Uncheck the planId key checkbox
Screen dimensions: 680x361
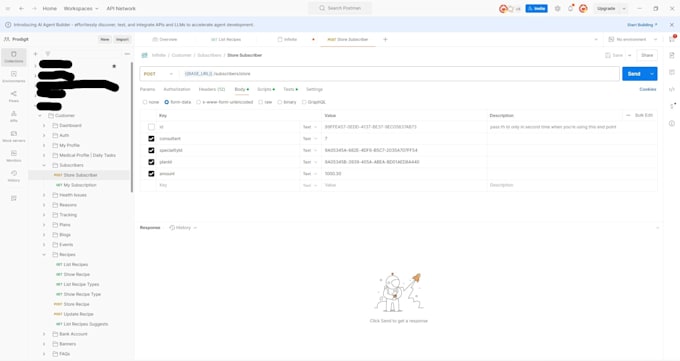[151, 162]
